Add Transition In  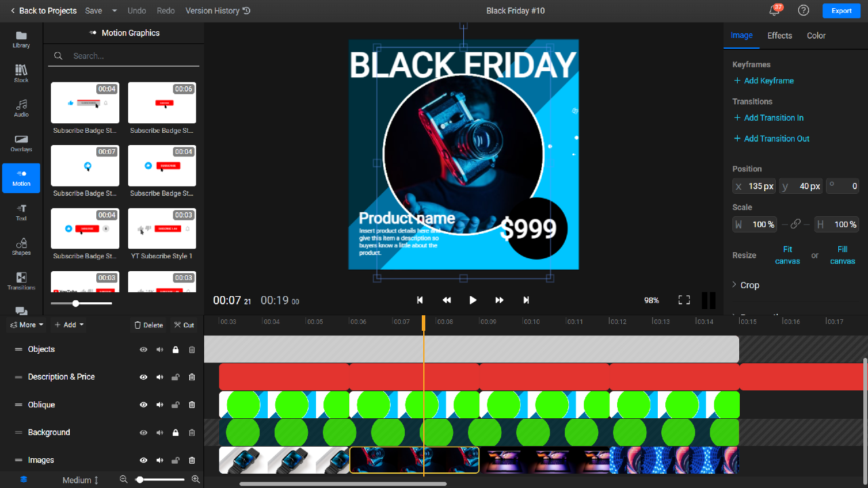[x=768, y=118]
